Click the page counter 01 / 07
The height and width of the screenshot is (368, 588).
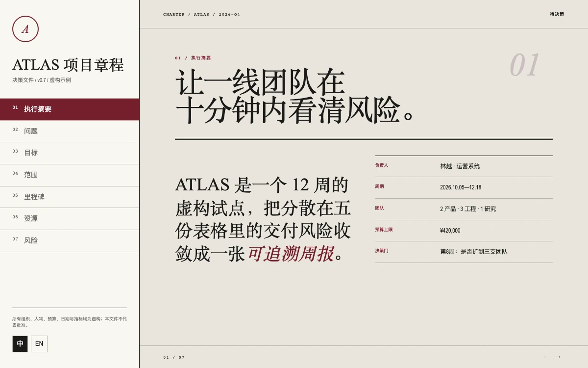coord(174,357)
